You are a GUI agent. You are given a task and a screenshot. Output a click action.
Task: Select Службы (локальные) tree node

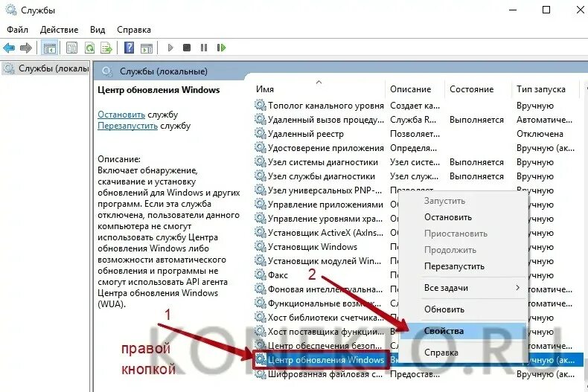46,68
